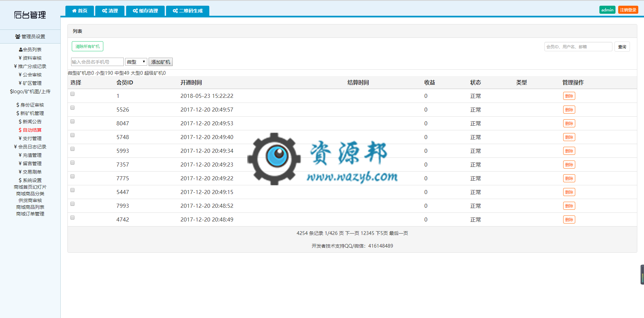Delete the row for member 5447

[569, 192]
